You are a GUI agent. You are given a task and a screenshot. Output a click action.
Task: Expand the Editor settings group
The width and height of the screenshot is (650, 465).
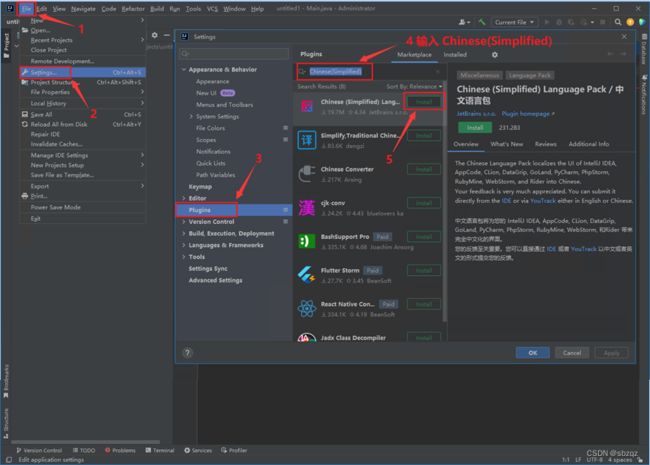pos(184,199)
